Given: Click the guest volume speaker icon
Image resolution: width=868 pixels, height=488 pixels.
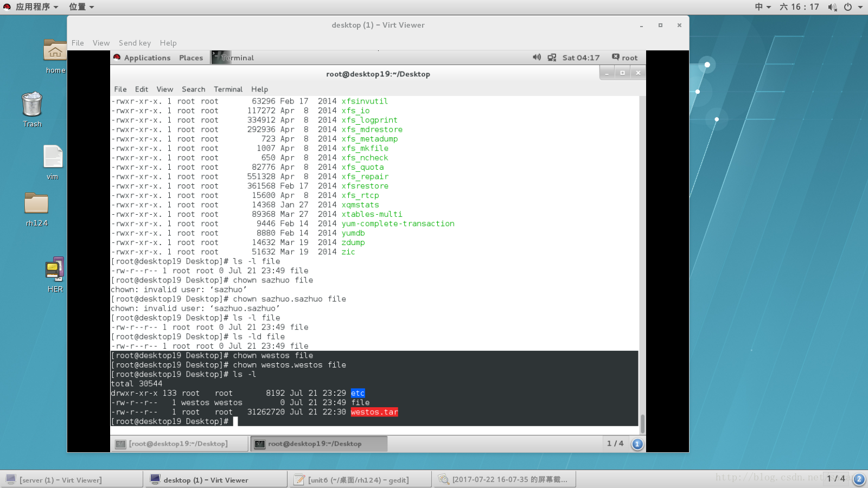Looking at the screenshot, I should click(x=537, y=57).
